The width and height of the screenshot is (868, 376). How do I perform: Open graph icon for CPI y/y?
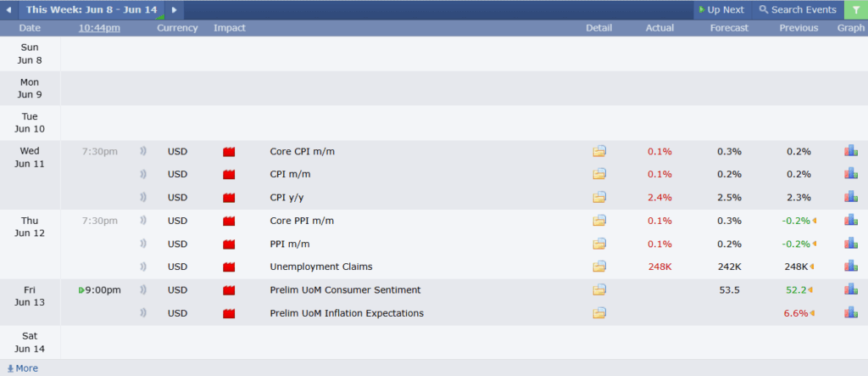pos(850,198)
